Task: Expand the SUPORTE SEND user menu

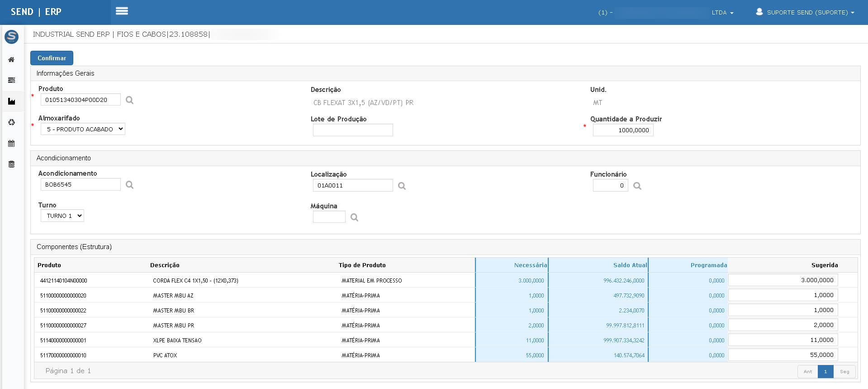Action: point(805,12)
